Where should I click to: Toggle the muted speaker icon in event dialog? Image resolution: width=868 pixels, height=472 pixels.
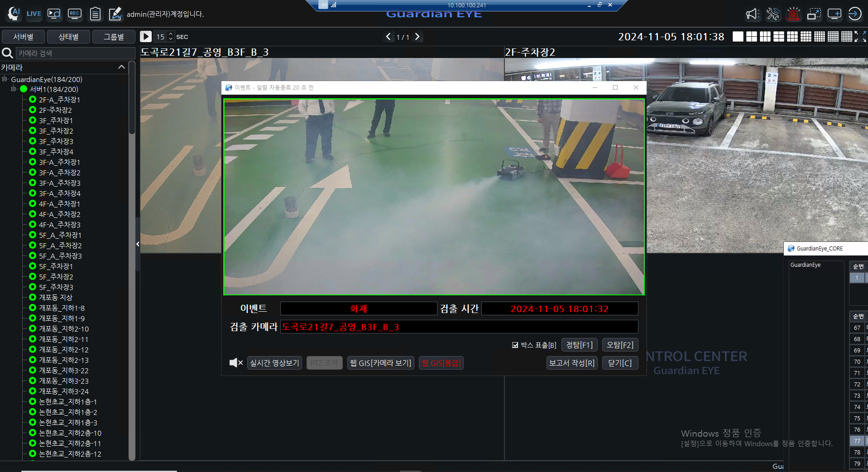[236, 363]
